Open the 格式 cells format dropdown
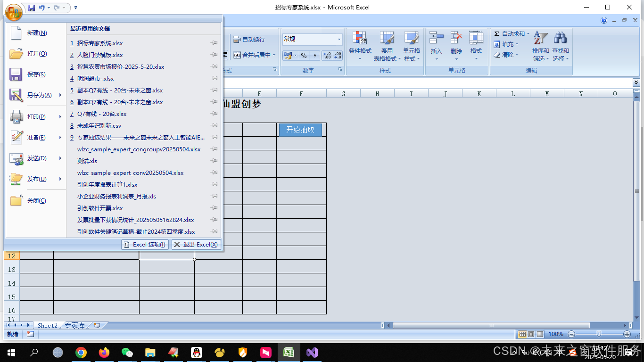The width and height of the screenshot is (644, 362). point(476,46)
